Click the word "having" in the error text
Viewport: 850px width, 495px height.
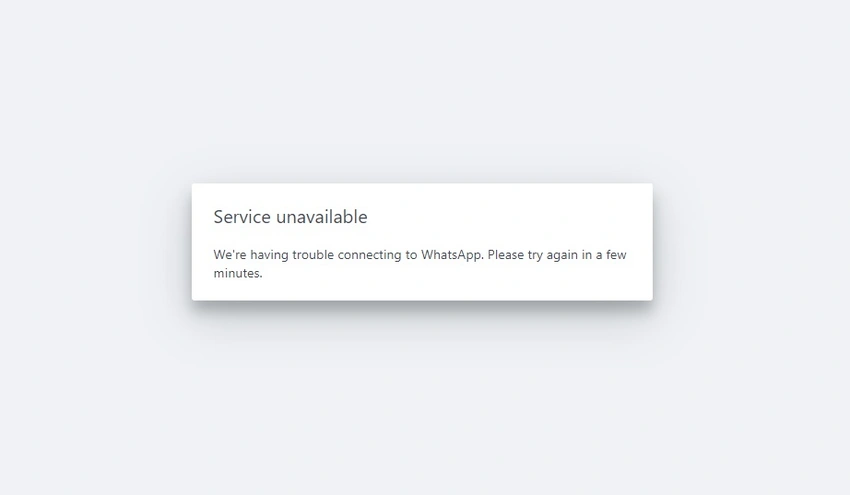tap(269, 255)
